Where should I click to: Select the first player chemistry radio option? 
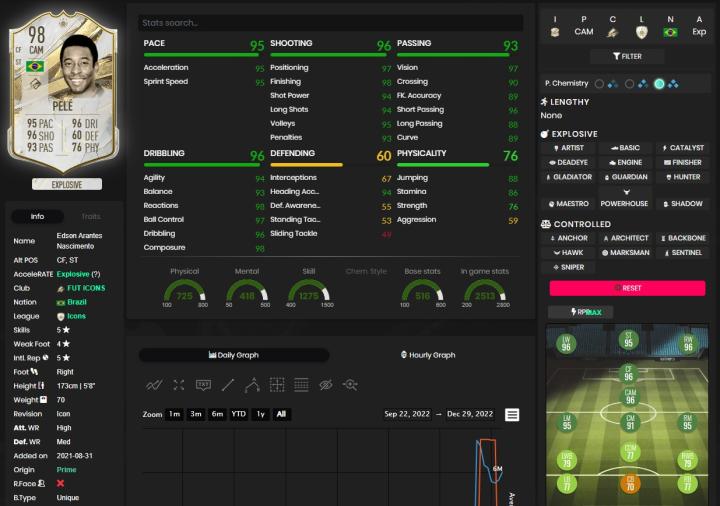tap(599, 84)
